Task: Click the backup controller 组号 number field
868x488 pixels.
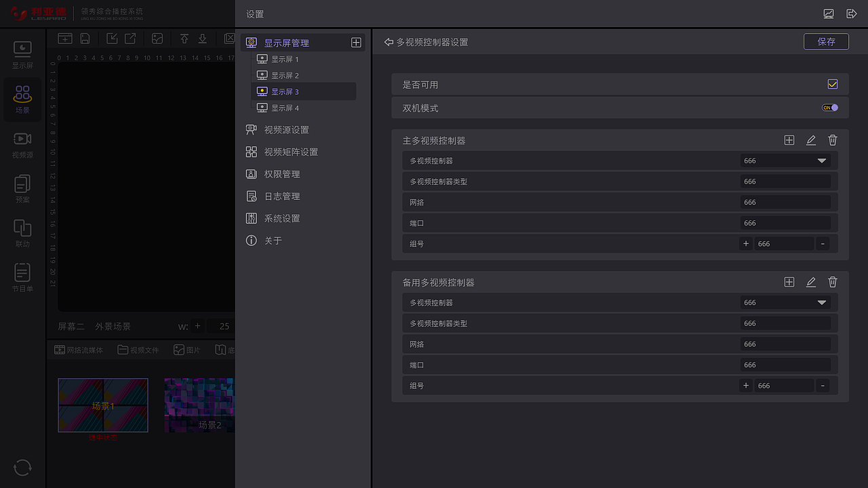Action: tap(784, 385)
